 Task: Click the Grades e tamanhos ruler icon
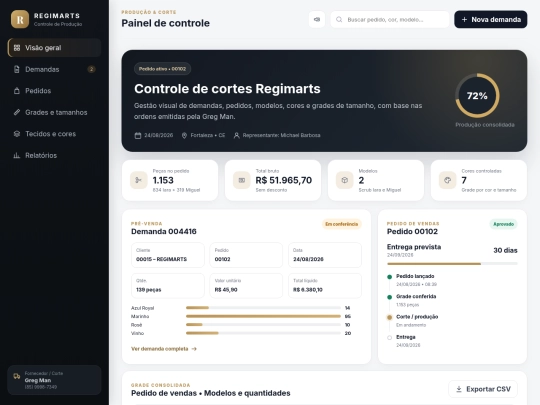[17, 112]
